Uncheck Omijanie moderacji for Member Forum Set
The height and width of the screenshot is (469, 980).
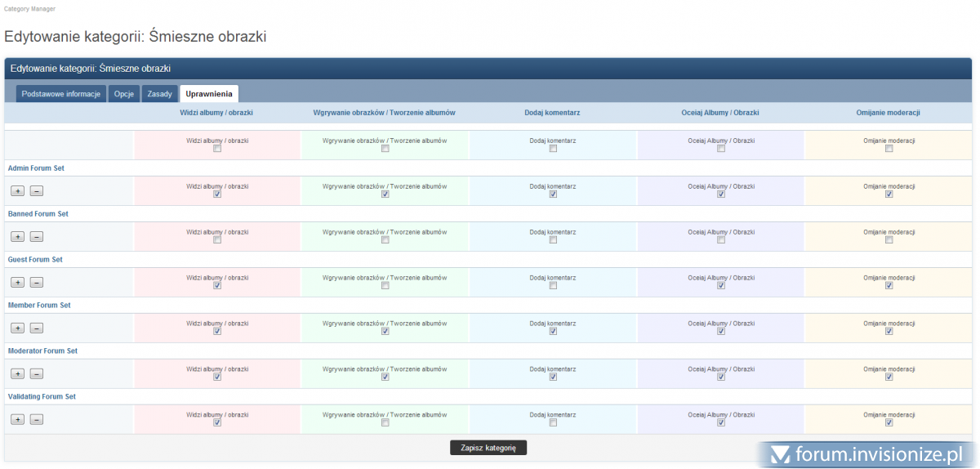coord(889,332)
